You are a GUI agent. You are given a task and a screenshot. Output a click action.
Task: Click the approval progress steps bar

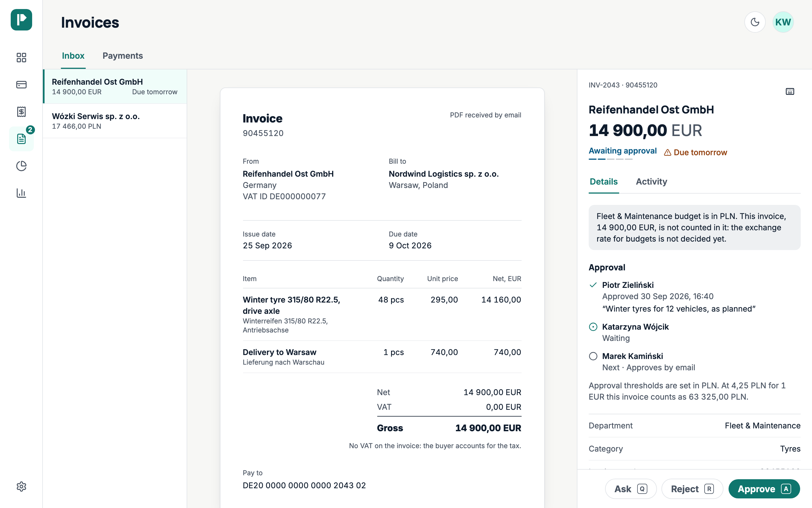tap(611, 159)
